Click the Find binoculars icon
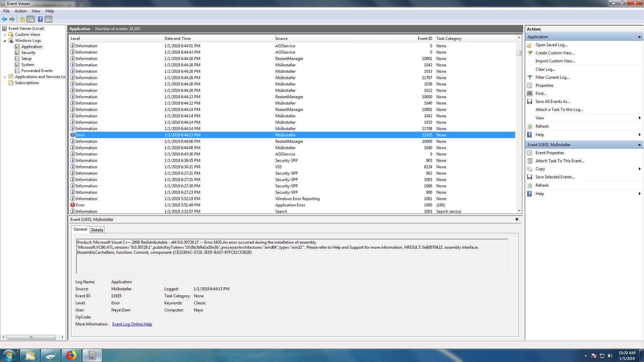Viewport: 644px width, 362px height. (x=530, y=94)
